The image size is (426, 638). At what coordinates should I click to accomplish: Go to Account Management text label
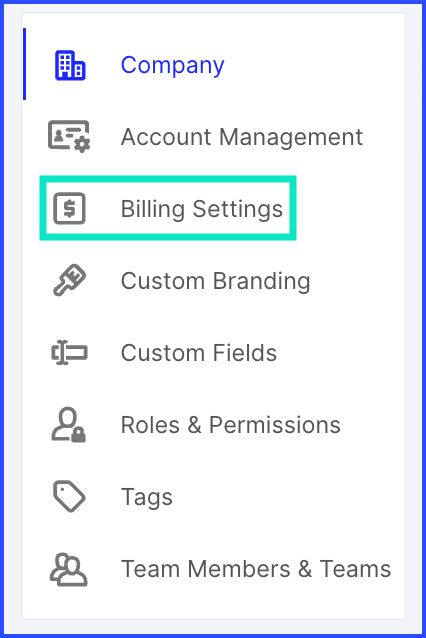point(242,137)
